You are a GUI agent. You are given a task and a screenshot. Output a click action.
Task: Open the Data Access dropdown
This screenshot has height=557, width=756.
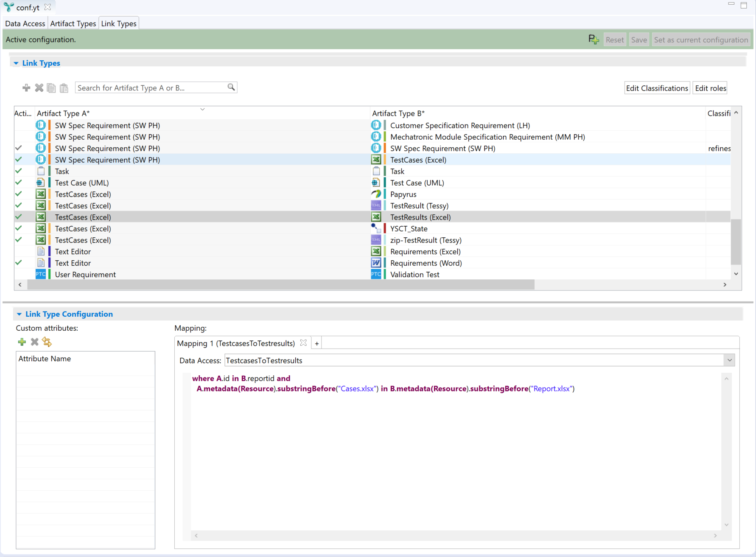[x=729, y=360]
